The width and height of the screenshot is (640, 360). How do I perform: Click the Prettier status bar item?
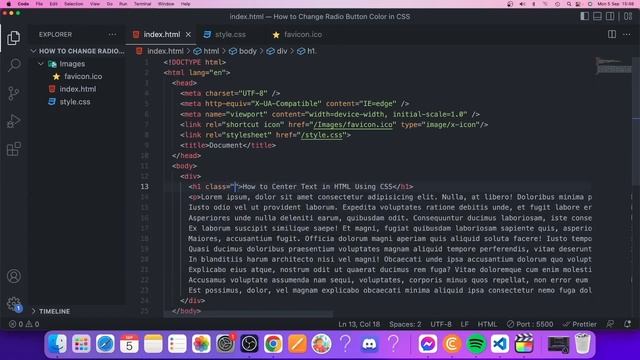coord(580,324)
